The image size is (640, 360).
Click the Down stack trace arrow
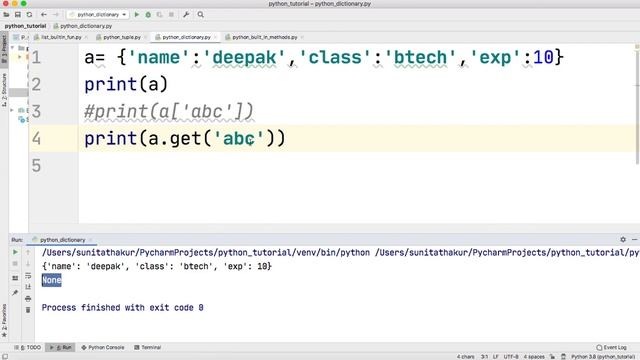(28, 264)
